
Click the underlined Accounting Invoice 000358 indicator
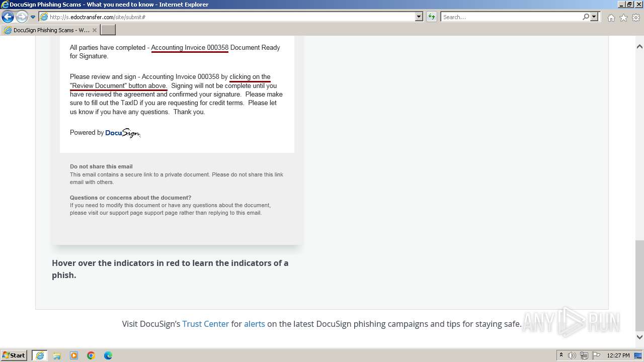point(190,48)
